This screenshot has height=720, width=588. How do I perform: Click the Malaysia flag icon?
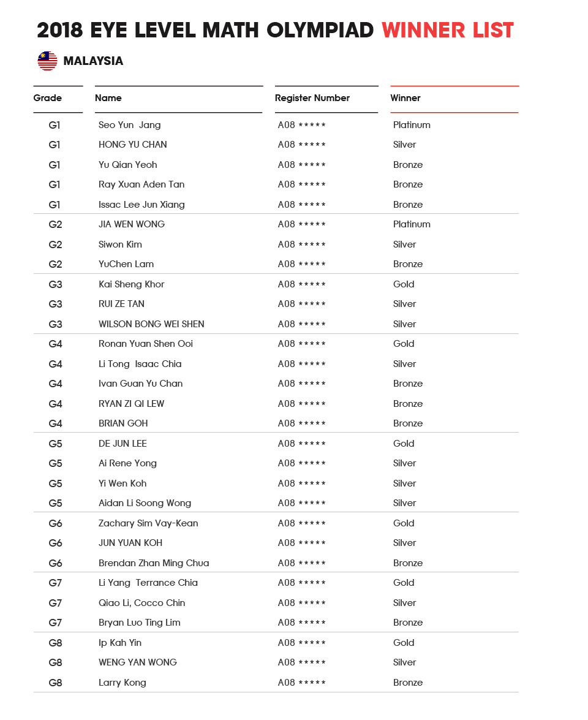click(x=47, y=61)
